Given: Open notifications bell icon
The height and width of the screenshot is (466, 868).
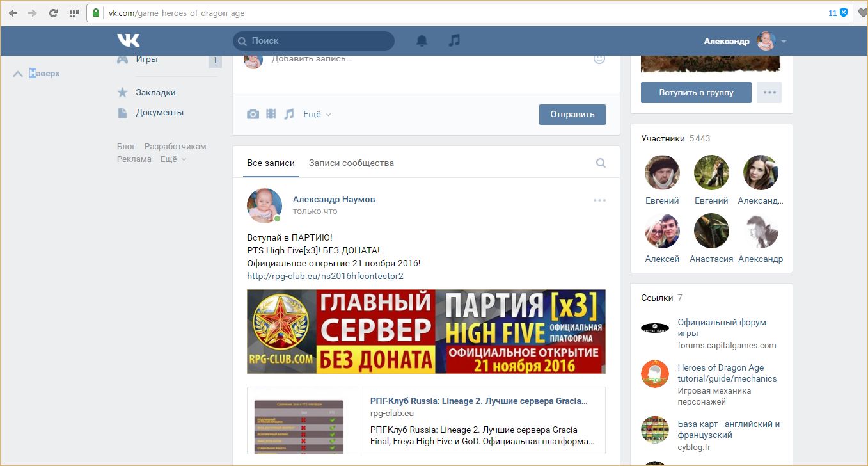Looking at the screenshot, I should 422,41.
